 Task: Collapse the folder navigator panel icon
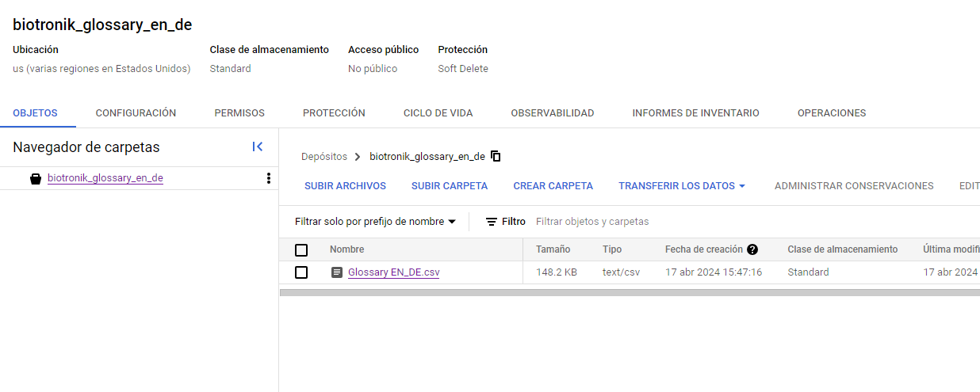point(258,147)
